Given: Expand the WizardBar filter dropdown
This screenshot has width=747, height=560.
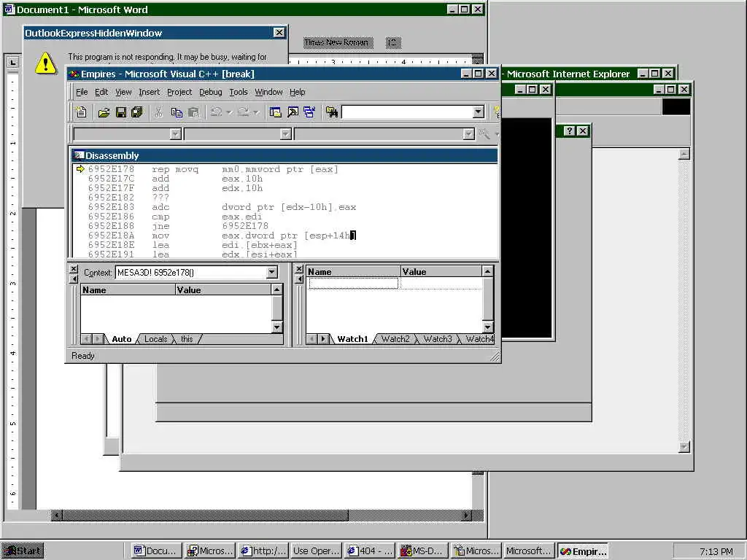Looking at the screenshot, I should pyautogui.click(x=285, y=134).
